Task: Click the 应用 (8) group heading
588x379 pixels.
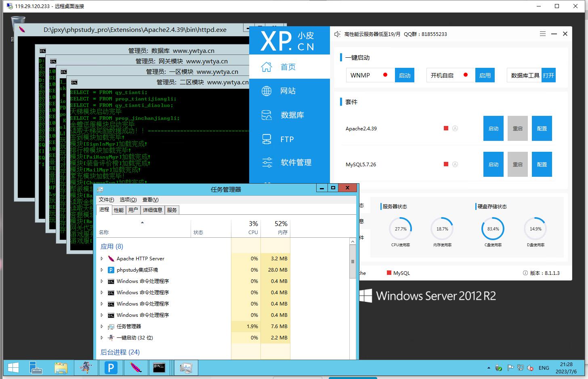Action: pyautogui.click(x=112, y=246)
